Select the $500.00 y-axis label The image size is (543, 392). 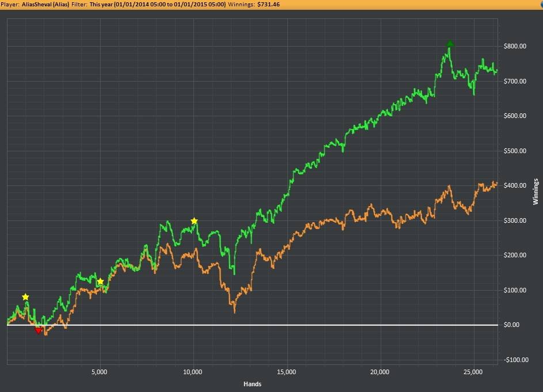point(515,151)
